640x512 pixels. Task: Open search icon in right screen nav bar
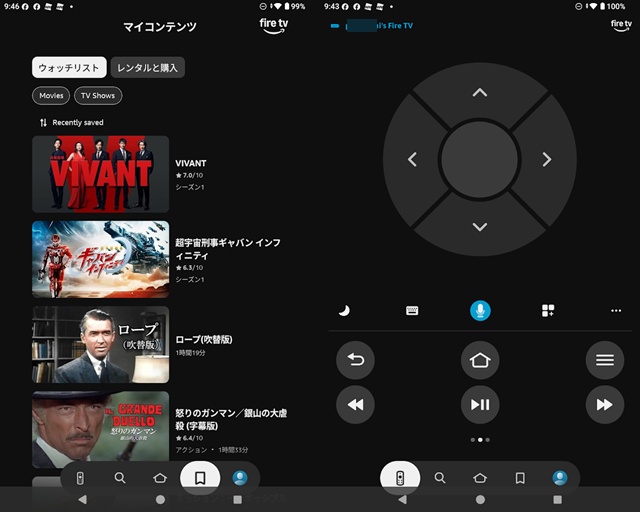[x=440, y=478]
